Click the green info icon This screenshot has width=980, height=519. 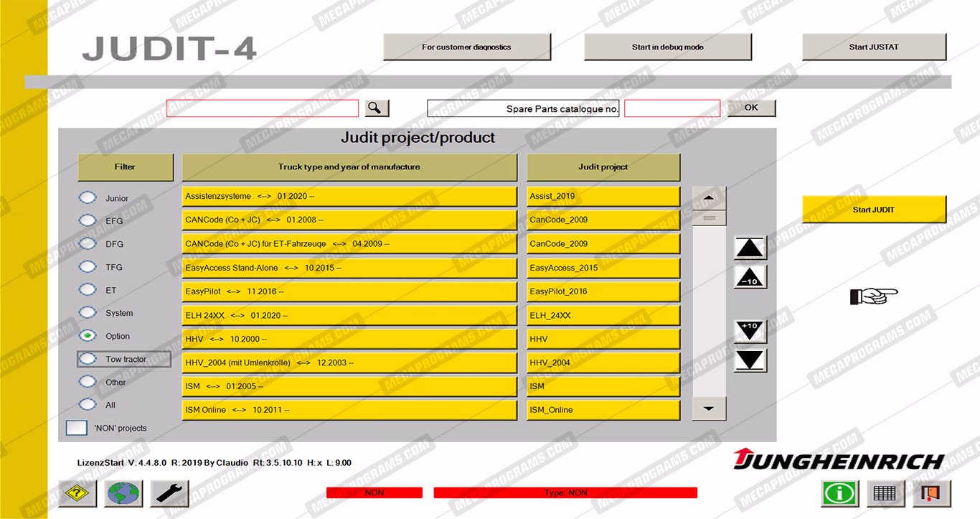pos(839,493)
